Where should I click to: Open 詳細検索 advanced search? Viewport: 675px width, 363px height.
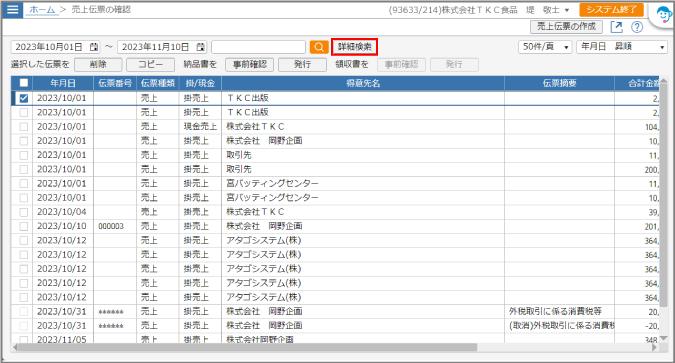(x=354, y=47)
